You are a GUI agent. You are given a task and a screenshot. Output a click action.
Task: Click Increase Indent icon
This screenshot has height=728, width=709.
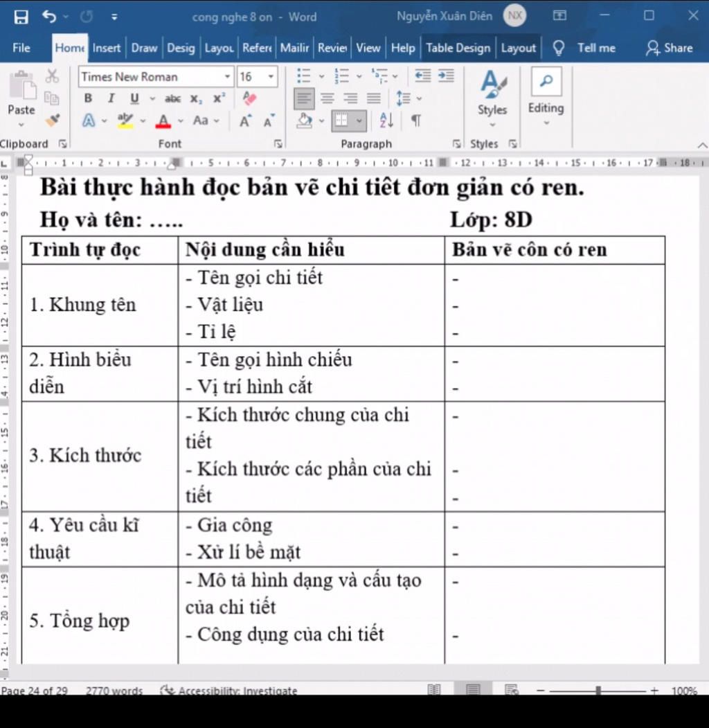(x=446, y=76)
